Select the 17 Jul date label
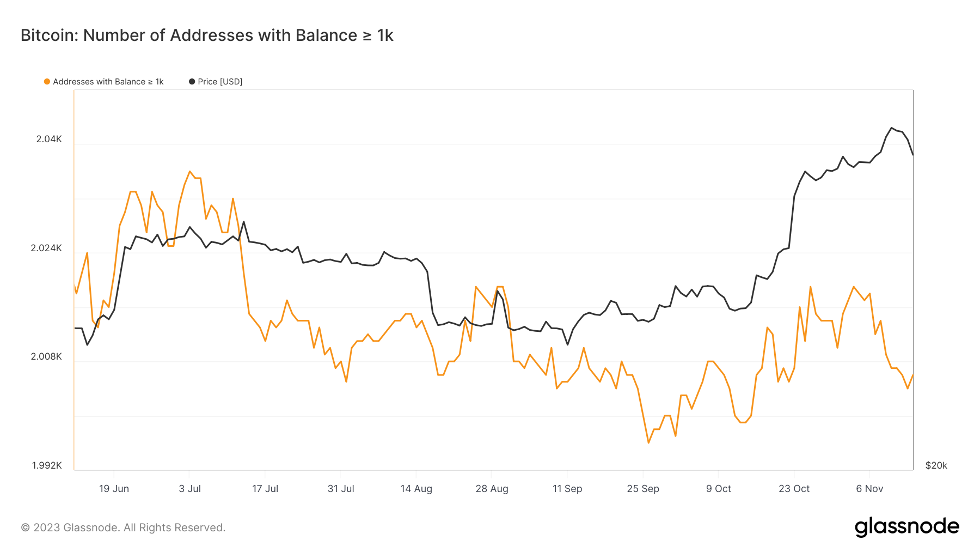Viewport: 980px width, 552px height. 265,489
